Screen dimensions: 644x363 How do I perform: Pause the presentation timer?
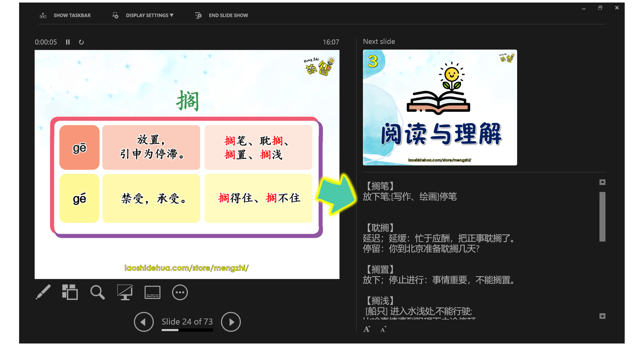[68, 42]
